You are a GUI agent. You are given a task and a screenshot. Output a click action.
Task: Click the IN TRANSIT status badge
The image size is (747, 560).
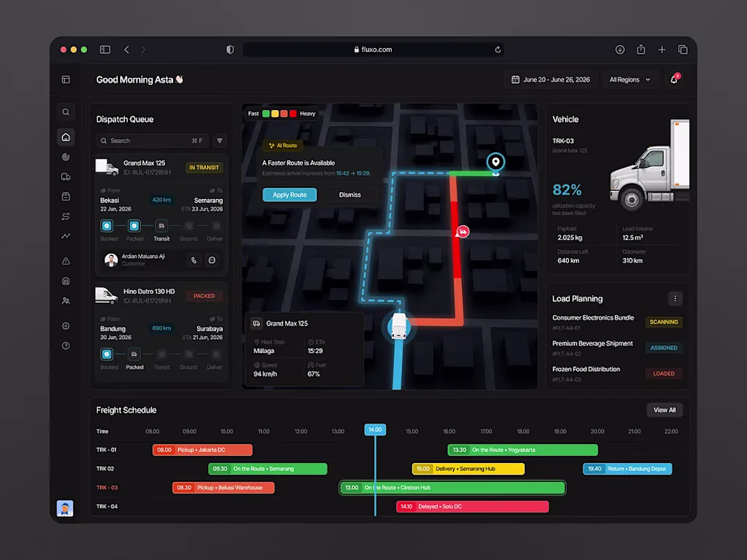(204, 168)
